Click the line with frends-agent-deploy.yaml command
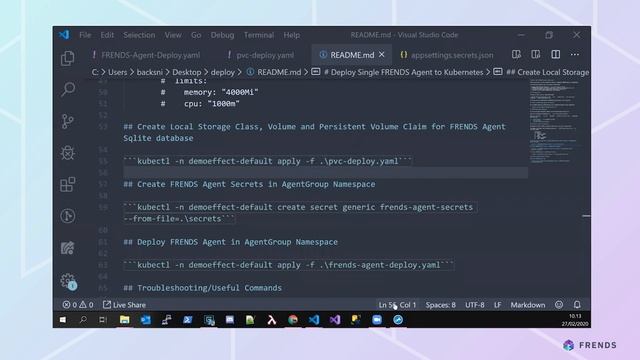The width and height of the screenshot is (640, 360). coord(289,265)
